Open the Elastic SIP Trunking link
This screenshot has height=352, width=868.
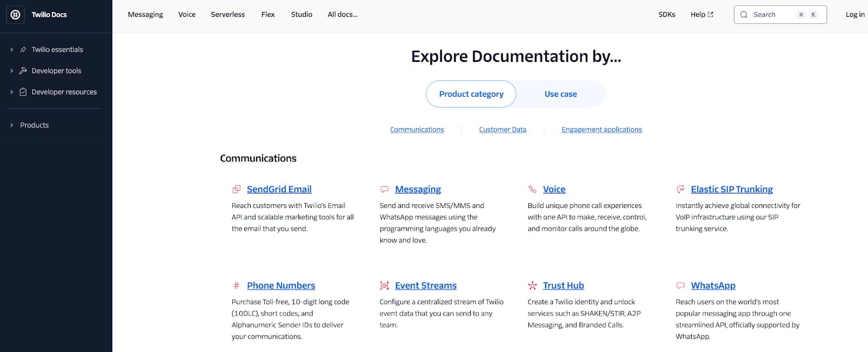(x=732, y=189)
